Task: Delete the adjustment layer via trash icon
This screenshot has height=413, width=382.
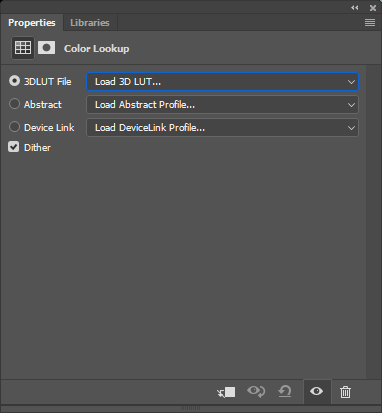Action: click(x=345, y=392)
